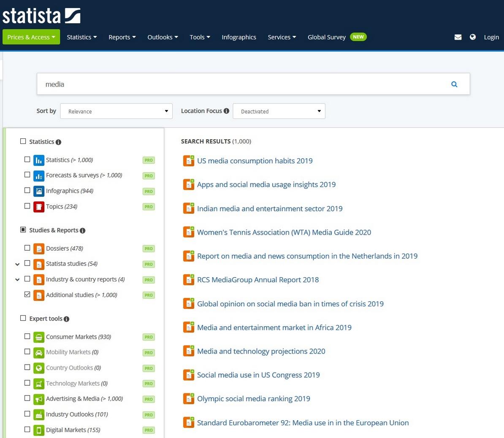Click the blue Statistics bar chart icon
Viewport: 504px width, 438px height.
[39, 160]
